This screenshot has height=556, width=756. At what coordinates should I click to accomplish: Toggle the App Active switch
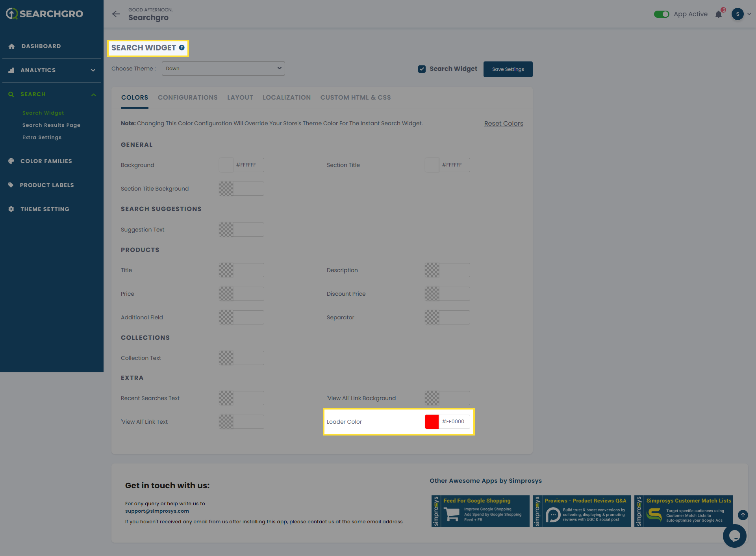click(661, 14)
